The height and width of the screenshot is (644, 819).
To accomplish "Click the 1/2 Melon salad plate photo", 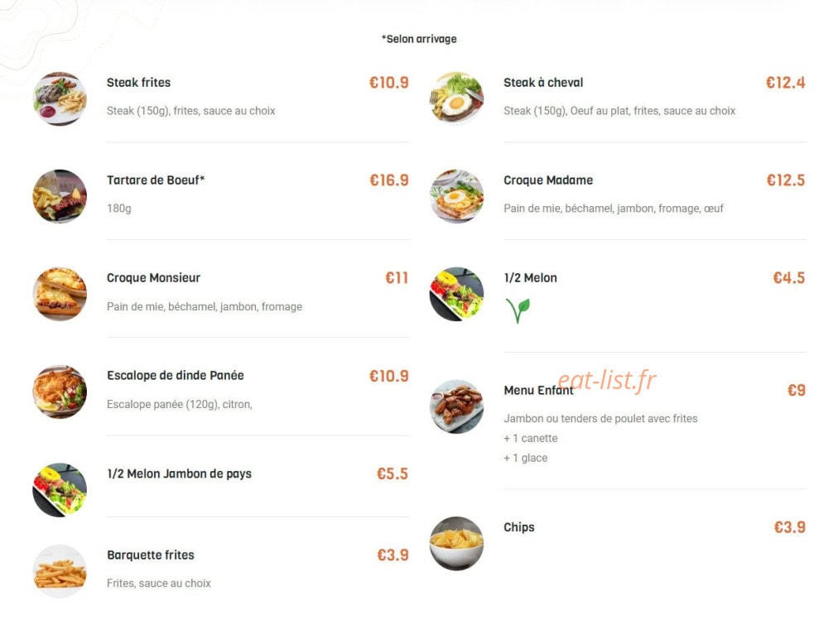I will [456, 294].
